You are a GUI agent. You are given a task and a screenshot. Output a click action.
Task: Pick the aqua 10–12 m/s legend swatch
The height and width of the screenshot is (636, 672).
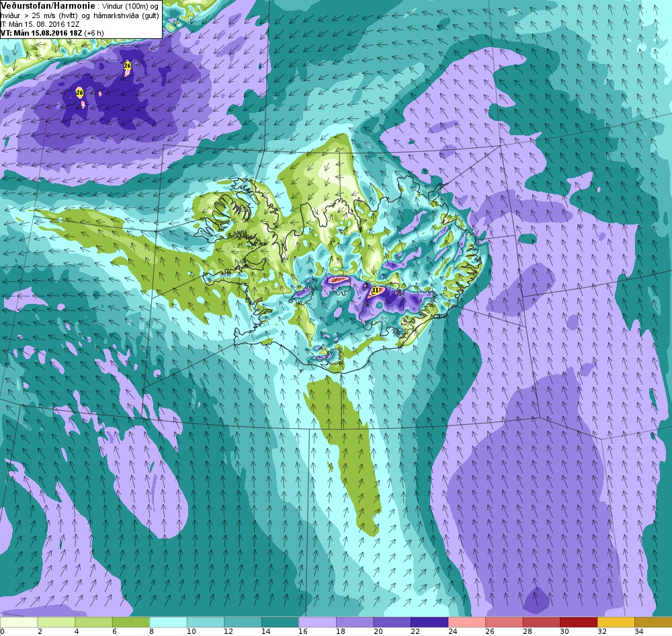click(205, 622)
